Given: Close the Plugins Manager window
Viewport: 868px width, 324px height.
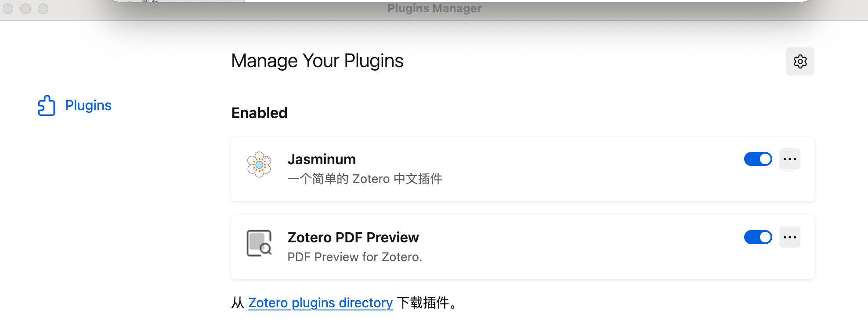Looking at the screenshot, I should [x=8, y=9].
